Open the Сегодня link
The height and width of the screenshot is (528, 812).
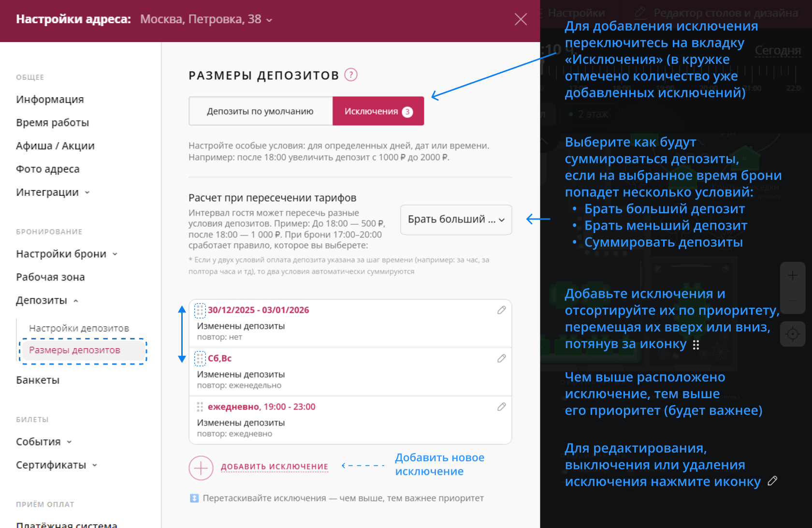(x=777, y=51)
